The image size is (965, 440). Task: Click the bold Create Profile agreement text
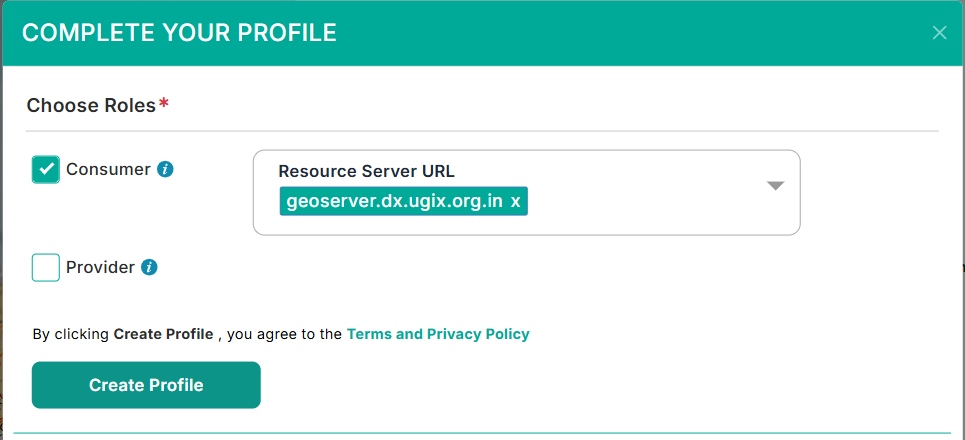163,334
